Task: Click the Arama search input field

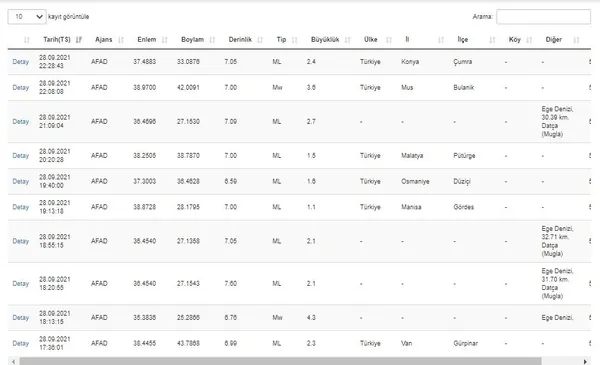Action: 543,17
